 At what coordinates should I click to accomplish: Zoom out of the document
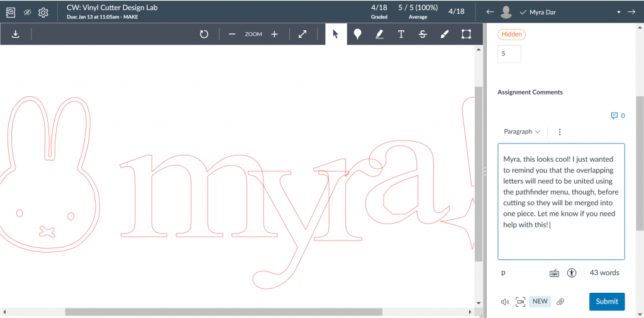pyautogui.click(x=232, y=34)
